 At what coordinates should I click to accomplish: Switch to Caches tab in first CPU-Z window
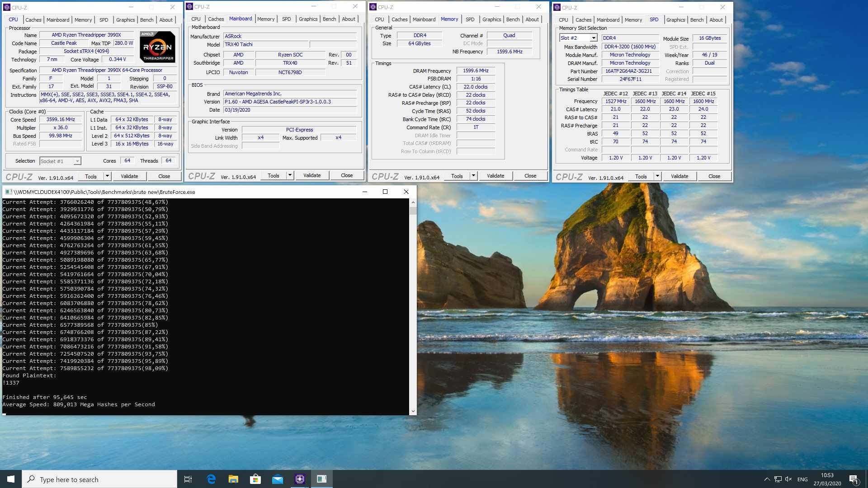[x=33, y=20]
